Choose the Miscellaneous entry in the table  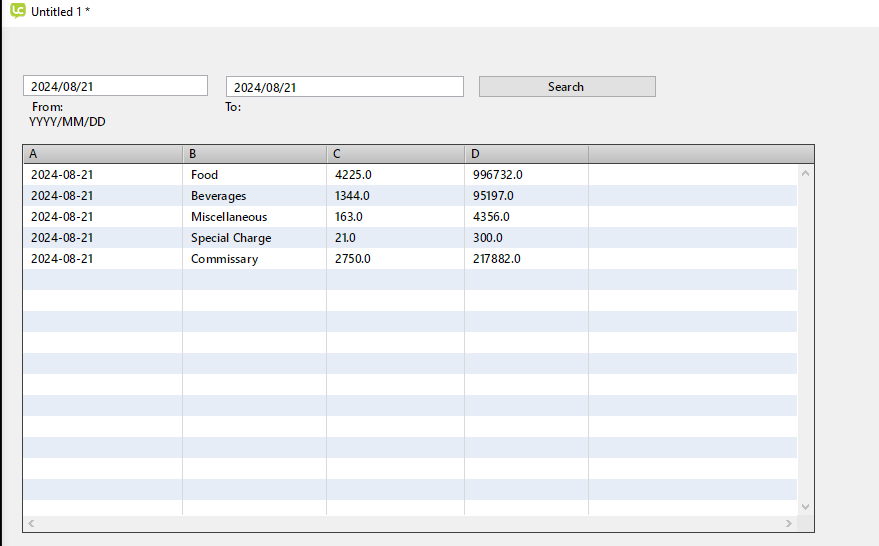[229, 217]
